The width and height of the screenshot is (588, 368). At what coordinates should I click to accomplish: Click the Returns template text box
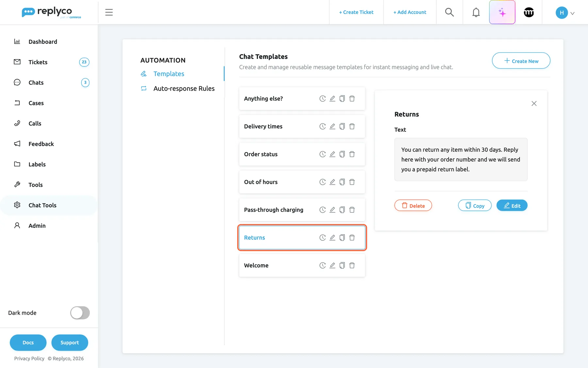pos(461,159)
